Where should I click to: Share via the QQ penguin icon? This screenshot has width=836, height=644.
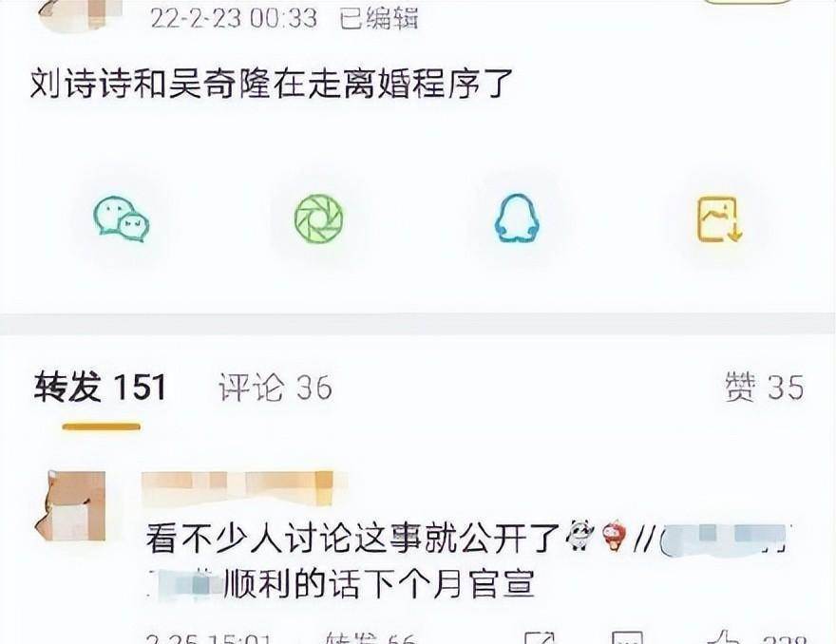click(517, 218)
